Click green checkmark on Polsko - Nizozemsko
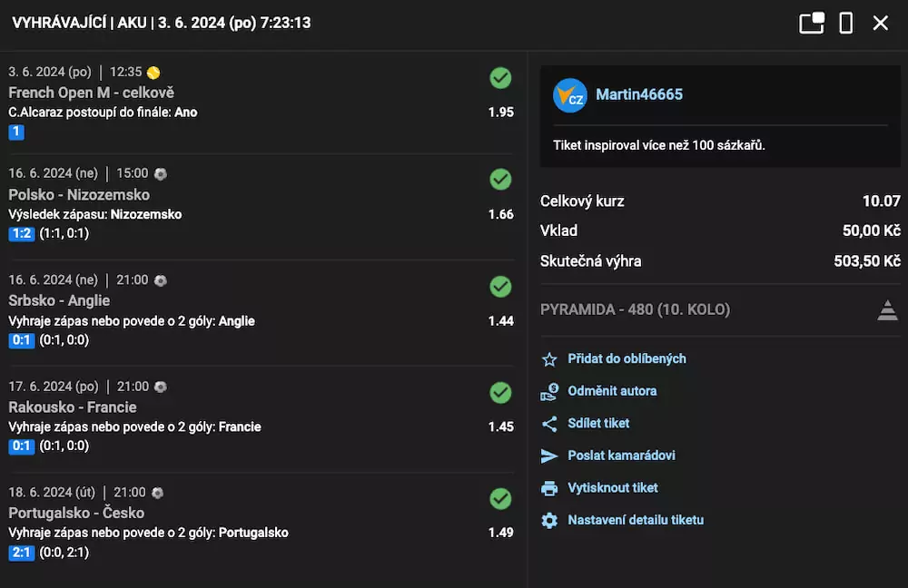This screenshot has width=908, height=588. [x=500, y=180]
